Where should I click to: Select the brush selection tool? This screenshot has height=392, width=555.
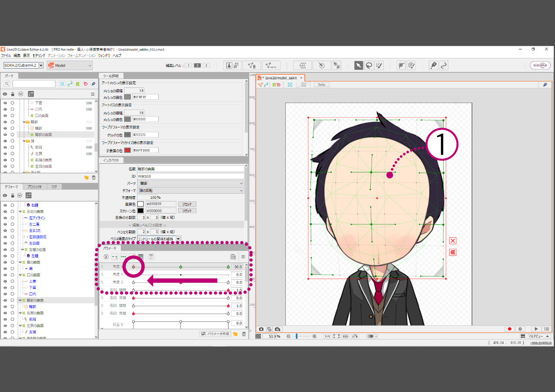379,65
